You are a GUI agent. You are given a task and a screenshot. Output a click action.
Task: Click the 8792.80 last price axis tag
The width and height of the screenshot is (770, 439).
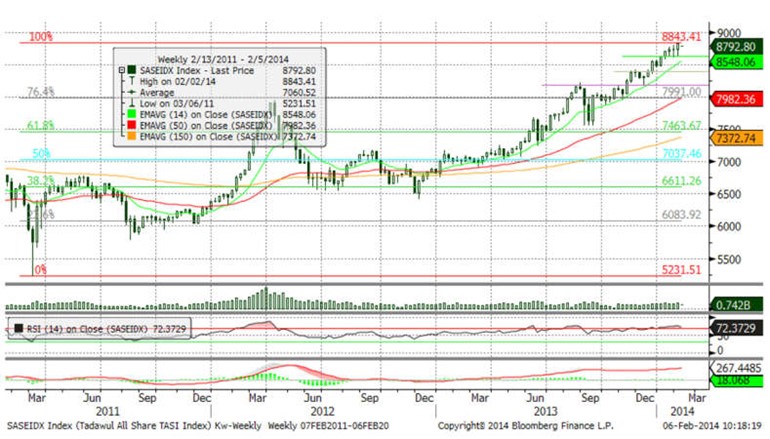tap(735, 47)
